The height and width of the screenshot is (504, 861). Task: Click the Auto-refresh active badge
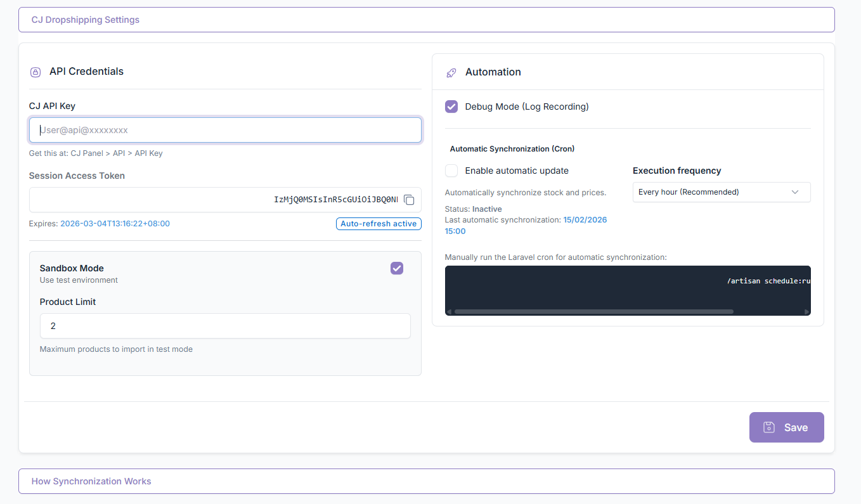tap(379, 224)
